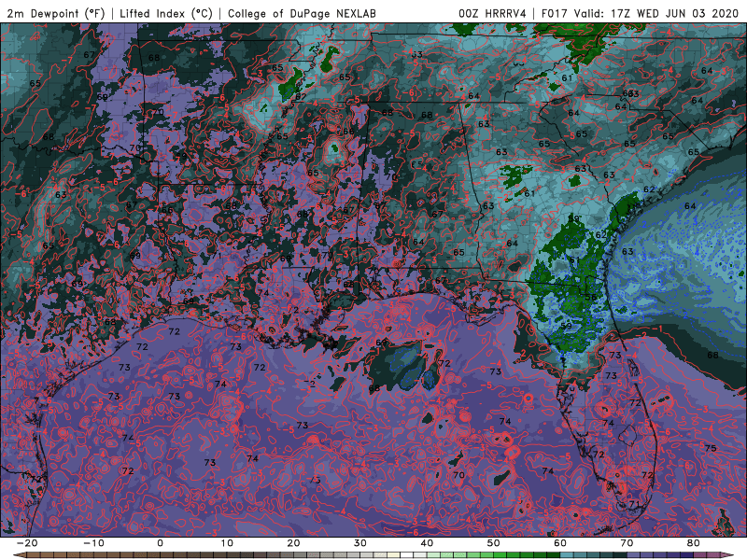Screen dimensions: 747x560
Task: Click the 70 color scale label
Action: pos(627,543)
